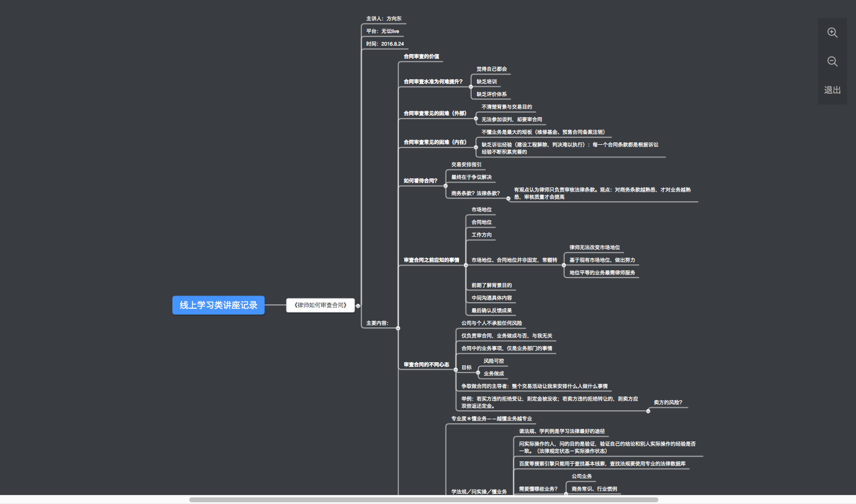Screen dimensions: 856x504
Task: Collapse children of 合同审查水准为何难提升?
Action: tap(471, 87)
